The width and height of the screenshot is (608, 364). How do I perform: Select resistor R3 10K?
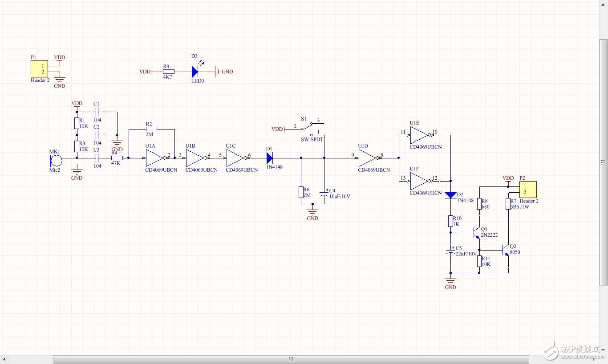pyautogui.click(x=77, y=146)
